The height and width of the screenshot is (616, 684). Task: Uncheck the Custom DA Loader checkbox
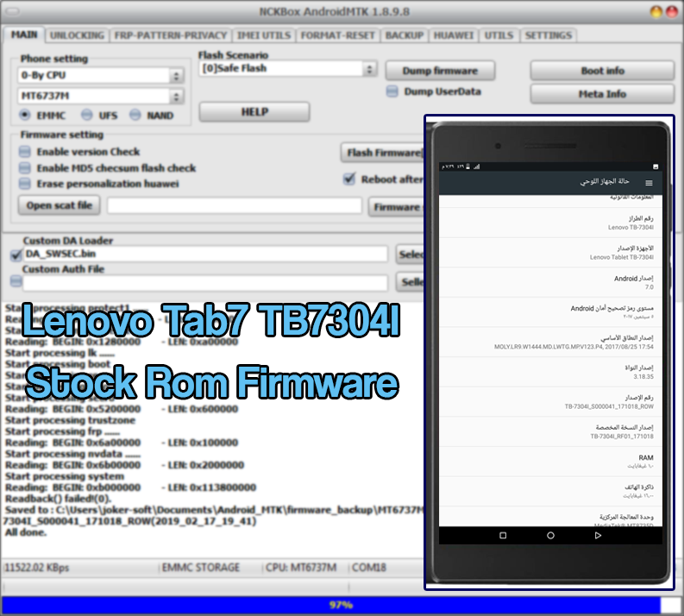[16, 255]
